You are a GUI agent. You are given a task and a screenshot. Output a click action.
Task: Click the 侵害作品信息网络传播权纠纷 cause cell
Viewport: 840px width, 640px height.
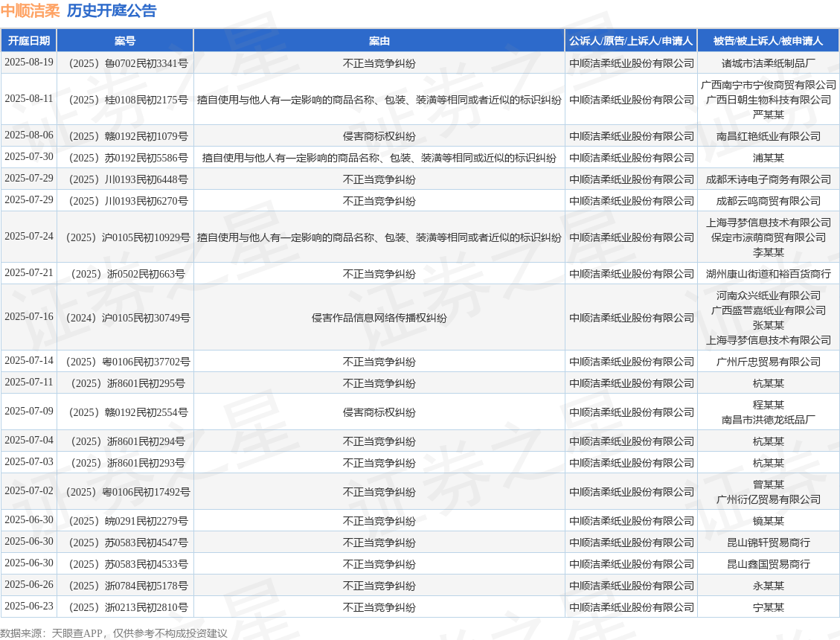[379, 318]
